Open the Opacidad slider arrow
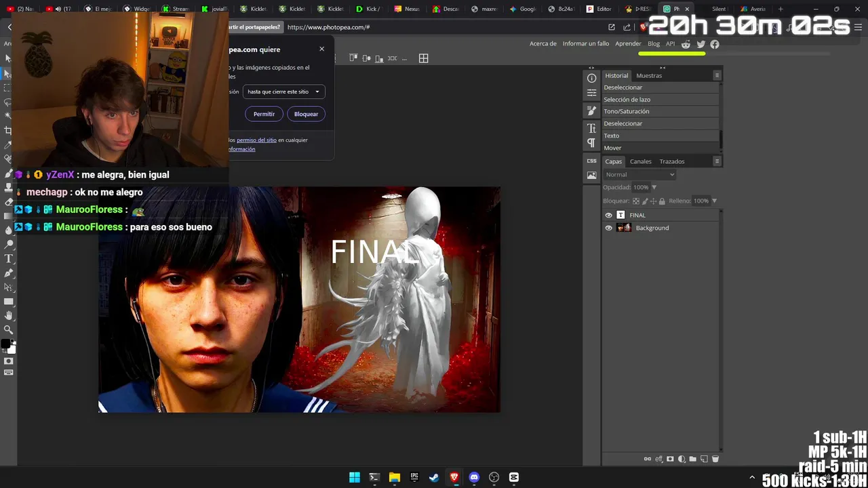868x488 pixels. coord(654,187)
